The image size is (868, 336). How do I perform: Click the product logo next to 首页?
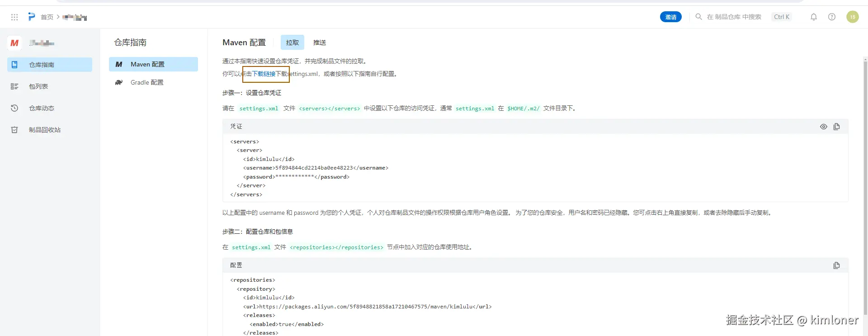pos(31,17)
